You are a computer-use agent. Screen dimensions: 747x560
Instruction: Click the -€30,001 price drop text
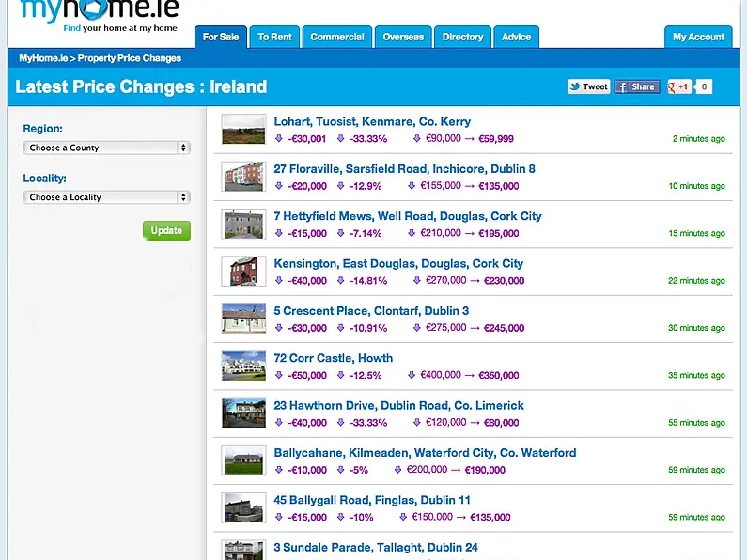[307, 138]
